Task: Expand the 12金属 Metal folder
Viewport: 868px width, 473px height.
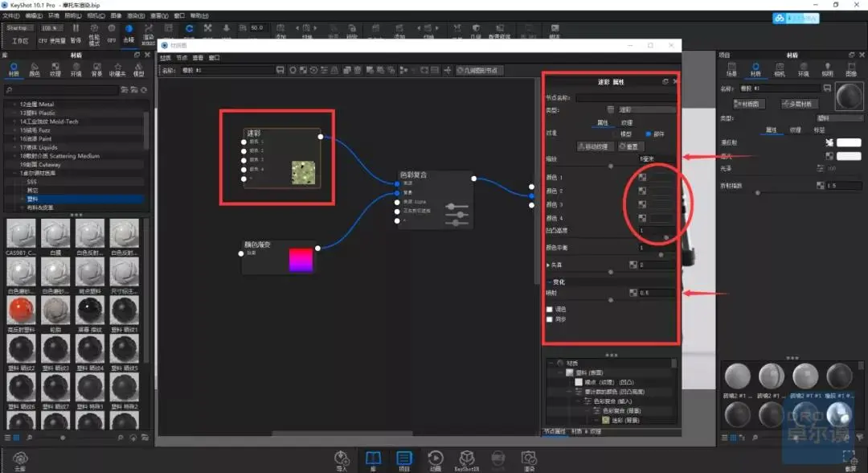Action: 15,104
